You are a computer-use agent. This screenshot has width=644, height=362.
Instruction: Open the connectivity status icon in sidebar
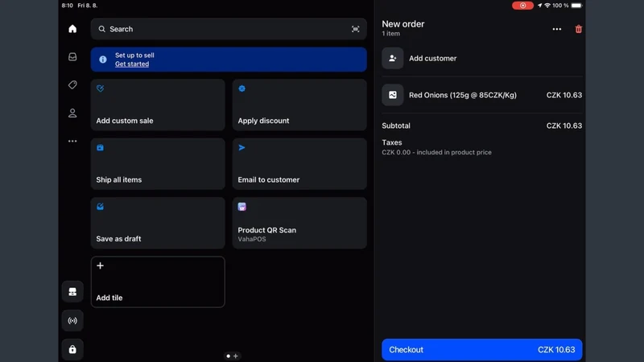(72, 320)
